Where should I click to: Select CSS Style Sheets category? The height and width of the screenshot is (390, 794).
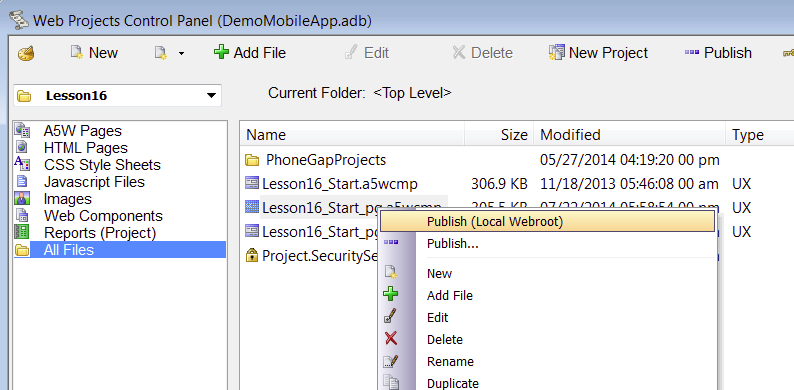click(102, 165)
